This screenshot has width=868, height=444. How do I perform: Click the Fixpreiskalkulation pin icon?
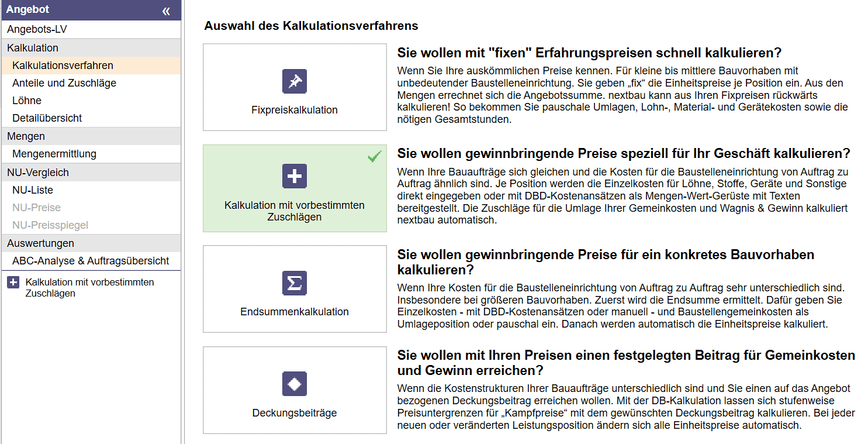click(295, 81)
